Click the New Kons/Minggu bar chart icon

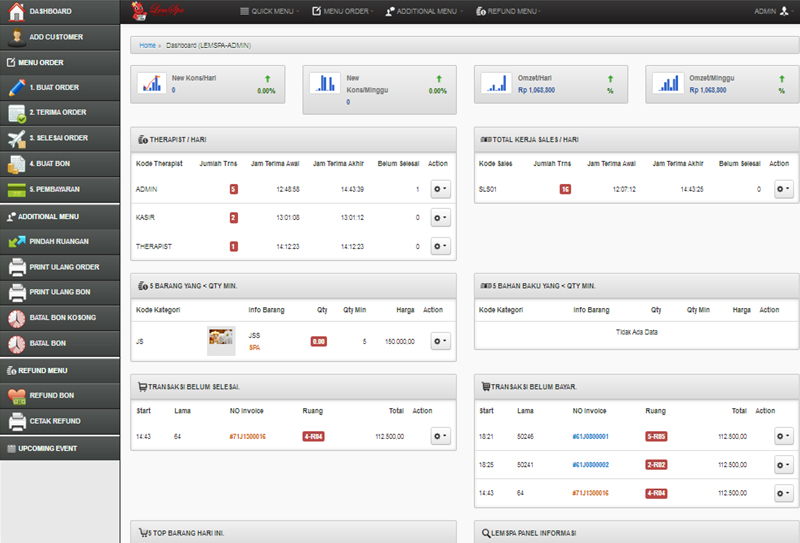coord(324,83)
